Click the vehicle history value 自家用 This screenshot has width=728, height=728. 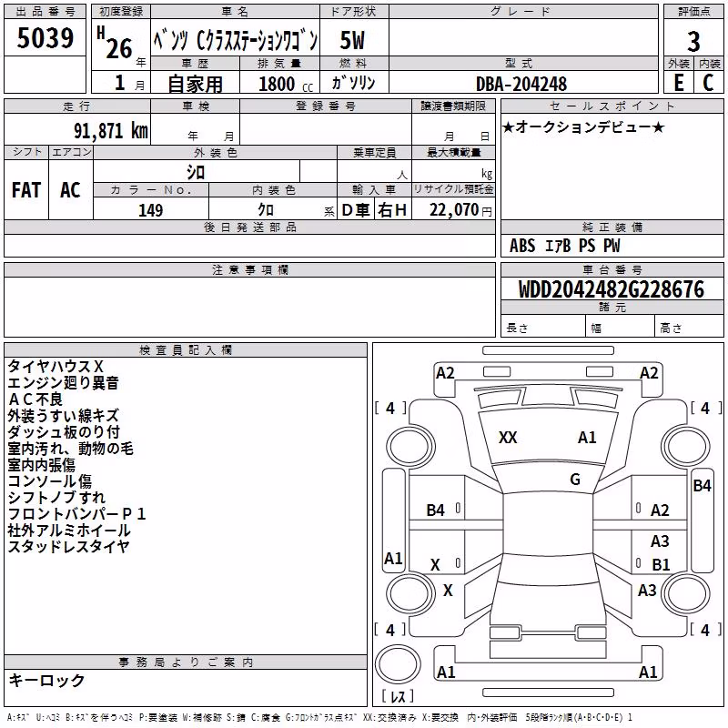tap(195, 84)
